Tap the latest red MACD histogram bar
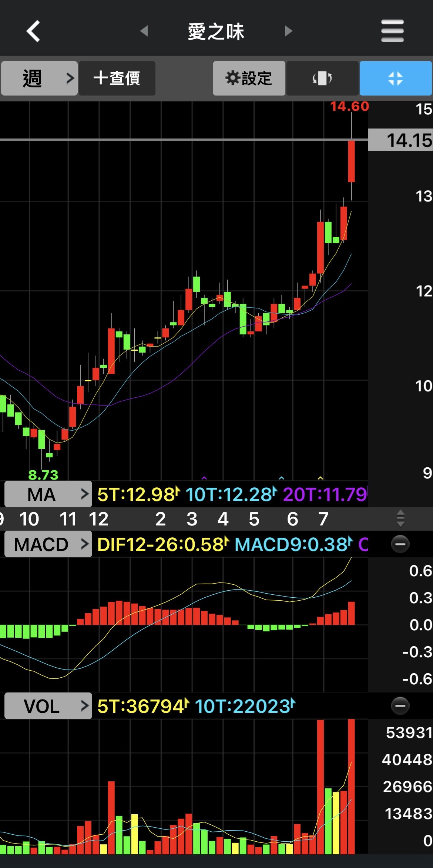The height and width of the screenshot is (868, 433). [x=351, y=613]
